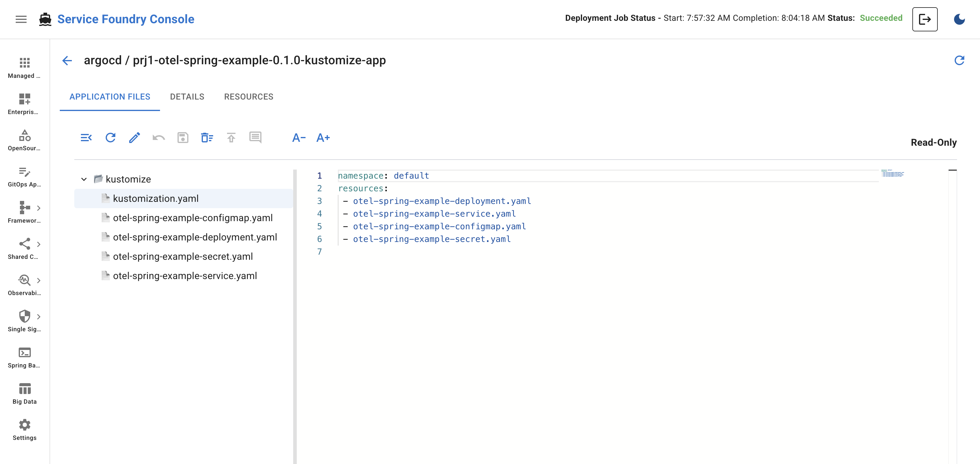Screen dimensions: 980x464
Task: Click the undo icon in toolbar
Action: (159, 138)
